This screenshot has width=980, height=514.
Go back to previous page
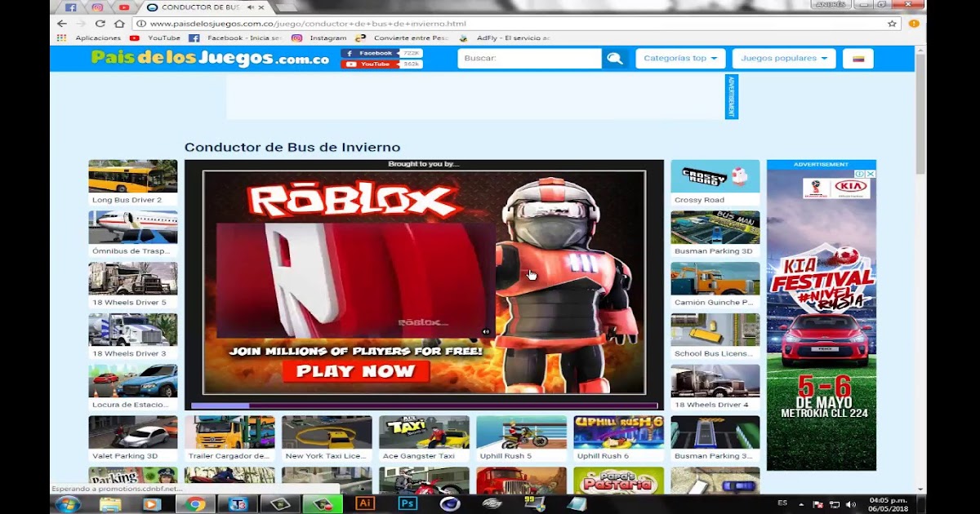click(x=62, y=24)
